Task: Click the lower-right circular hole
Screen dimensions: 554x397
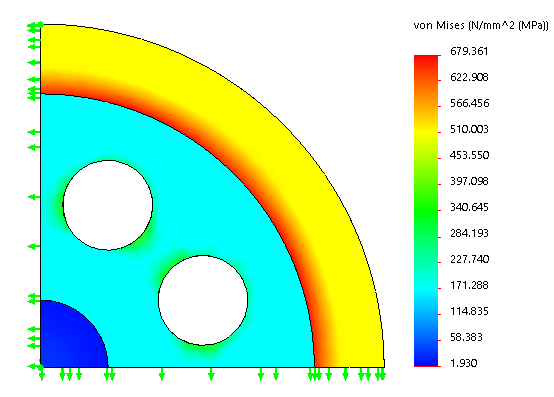Action: coord(203,300)
